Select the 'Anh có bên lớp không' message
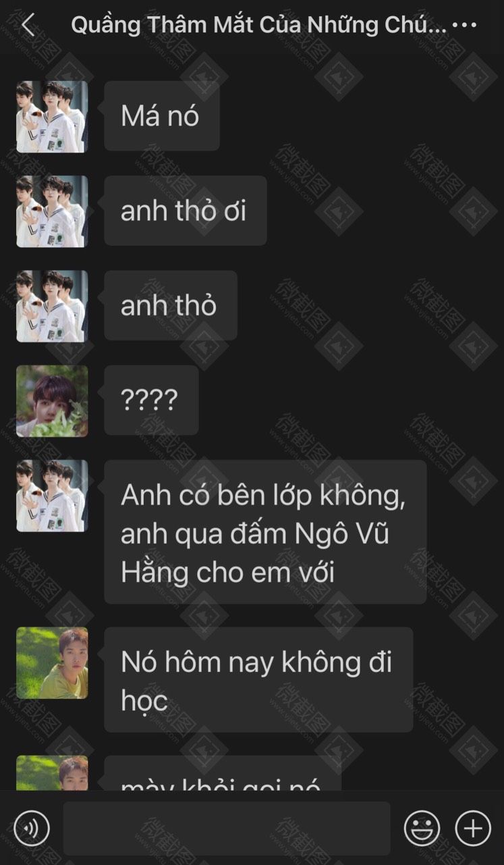This screenshot has width=504, height=865. (265, 532)
